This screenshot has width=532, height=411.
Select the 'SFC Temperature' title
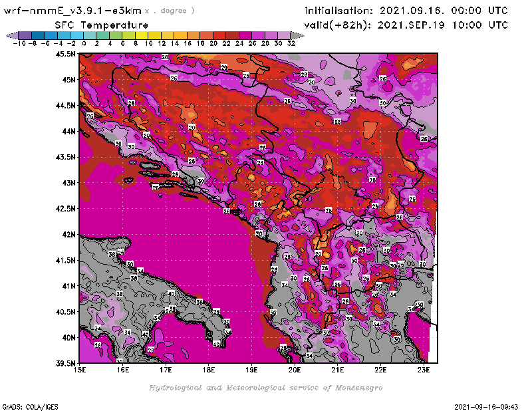(x=102, y=25)
